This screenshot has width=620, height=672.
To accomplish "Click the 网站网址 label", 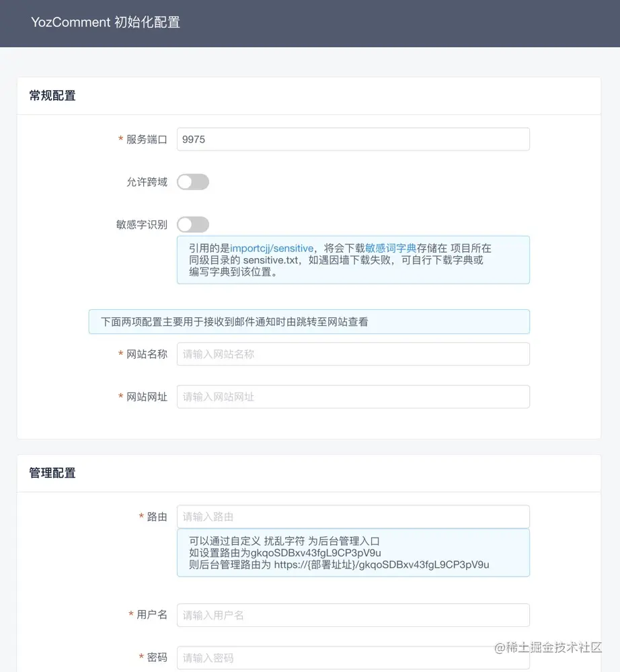I will [x=147, y=397].
